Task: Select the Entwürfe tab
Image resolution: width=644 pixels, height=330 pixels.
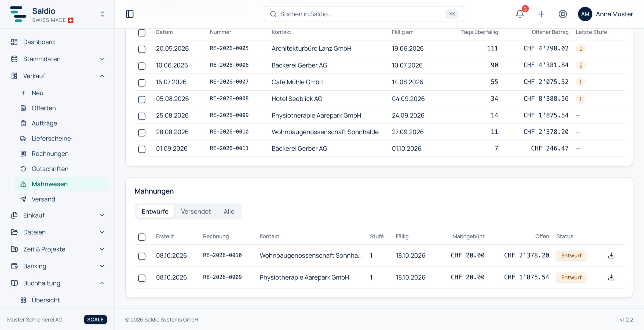Action: tap(155, 212)
